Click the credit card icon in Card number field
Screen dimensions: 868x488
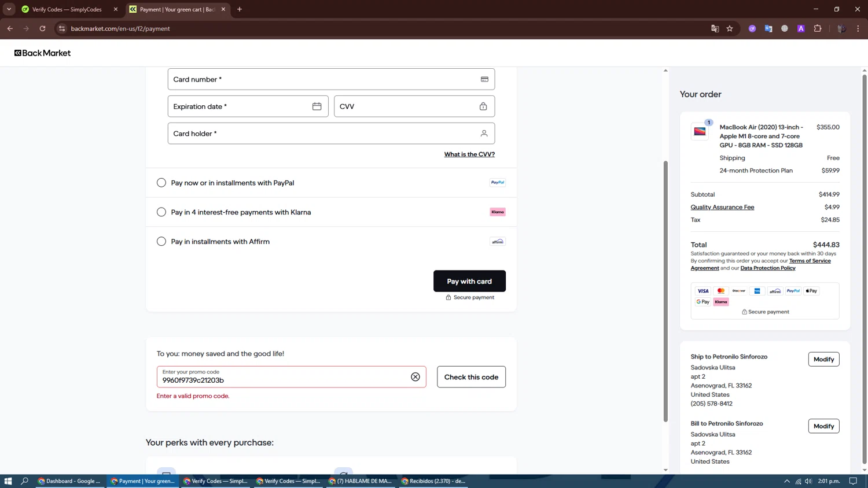click(484, 79)
